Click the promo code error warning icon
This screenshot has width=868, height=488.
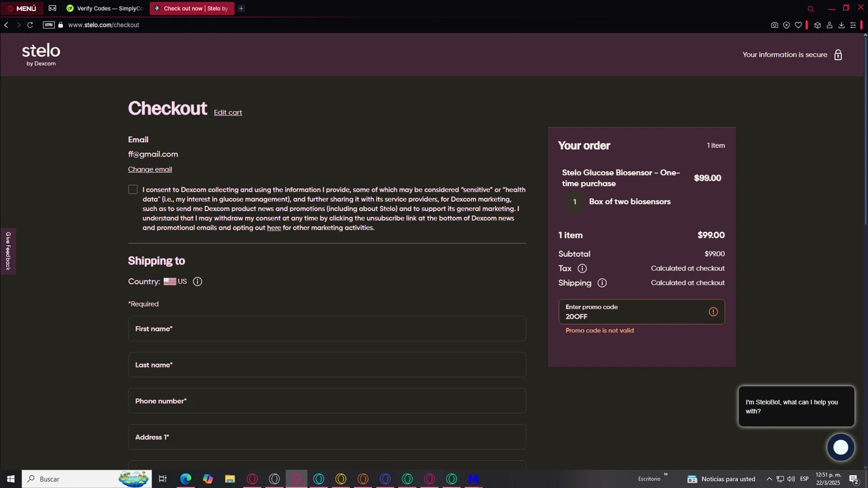[713, 312]
